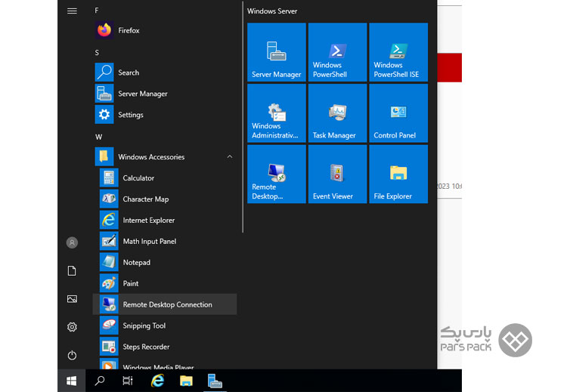Expand the hamburger menu in Start
The image size is (567, 392).
coord(72,11)
